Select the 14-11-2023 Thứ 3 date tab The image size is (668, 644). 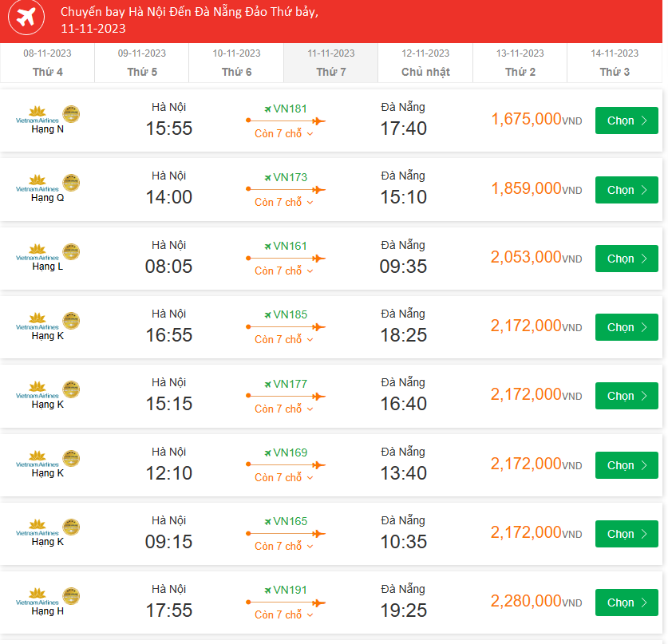[615, 62]
